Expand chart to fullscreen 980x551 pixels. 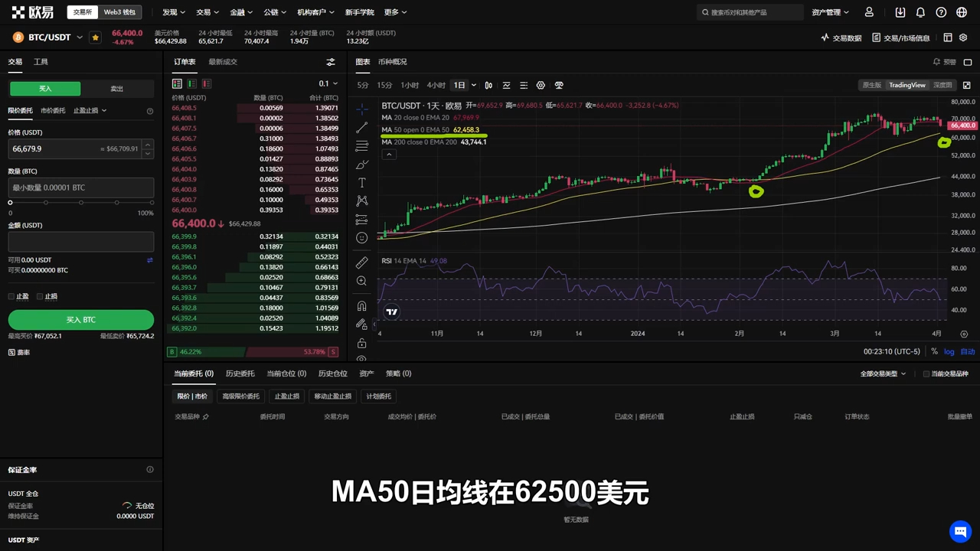pyautogui.click(x=966, y=85)
